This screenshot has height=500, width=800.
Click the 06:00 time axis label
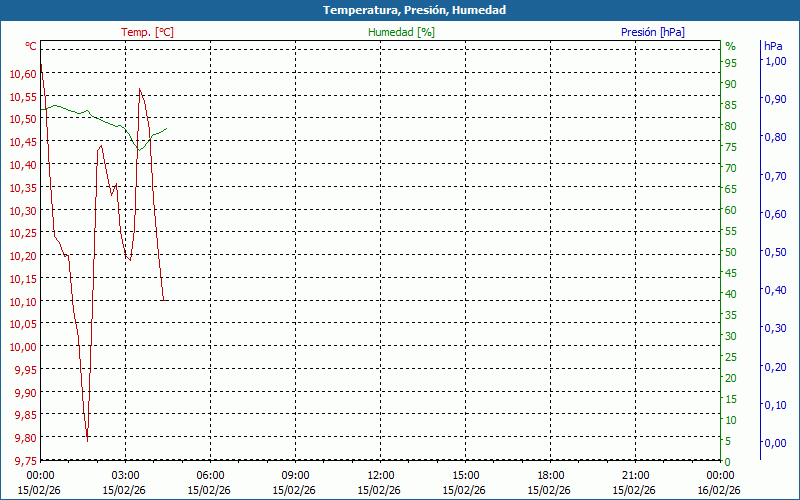[210, 475]
